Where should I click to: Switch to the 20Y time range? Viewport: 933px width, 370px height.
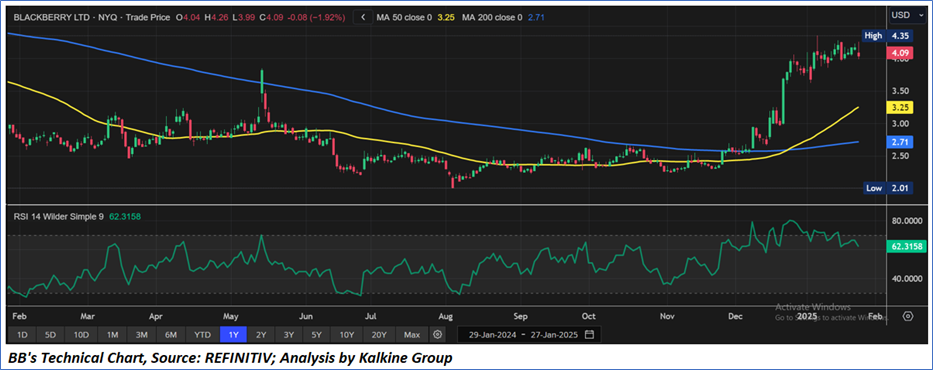(378, 335)
